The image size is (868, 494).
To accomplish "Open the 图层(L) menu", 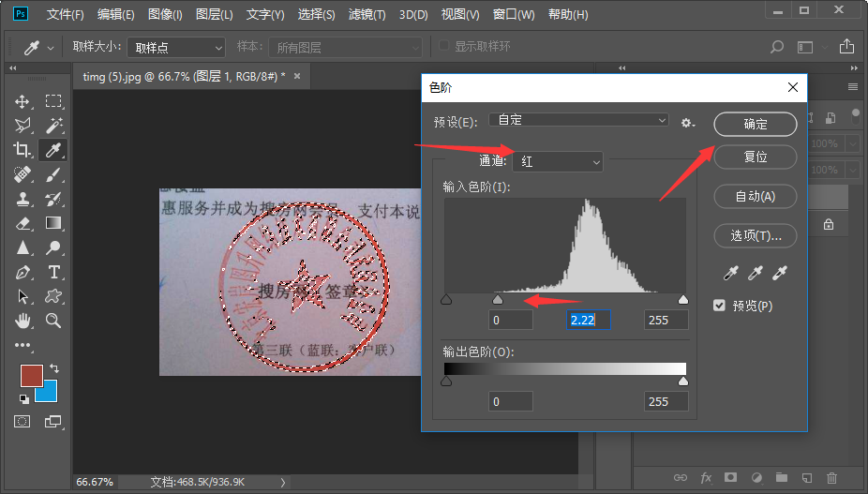I will pos(215,14).
